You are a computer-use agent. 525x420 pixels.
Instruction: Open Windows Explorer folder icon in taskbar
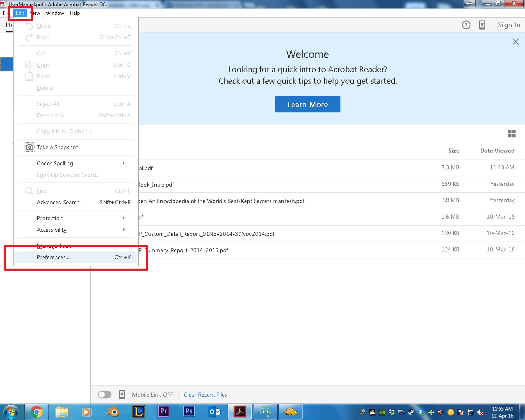[62, 411]
